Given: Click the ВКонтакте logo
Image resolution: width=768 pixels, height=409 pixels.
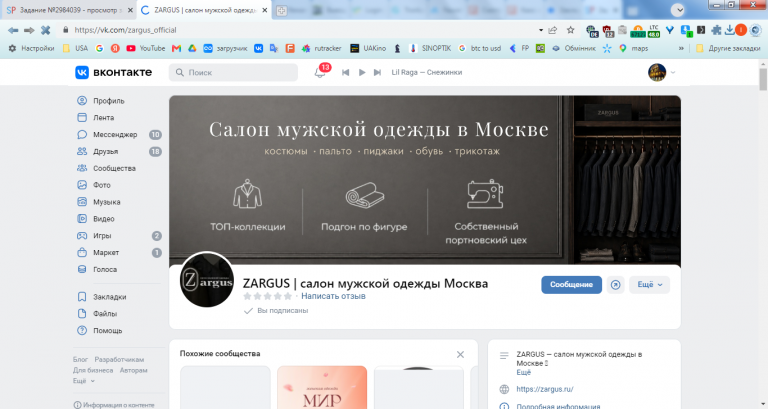Looking at the screenshot, I should point(114,72).
